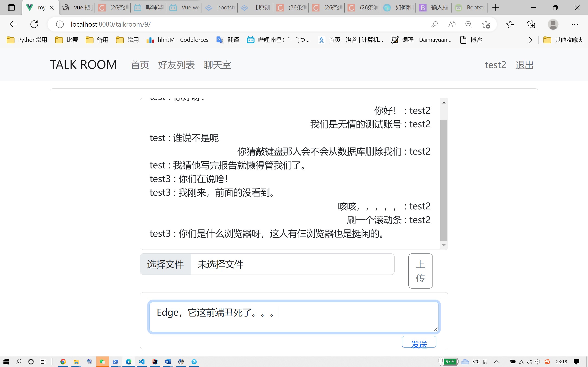Show hidden system tray icons
Screen dimensions: 588x367
point(496,362)
